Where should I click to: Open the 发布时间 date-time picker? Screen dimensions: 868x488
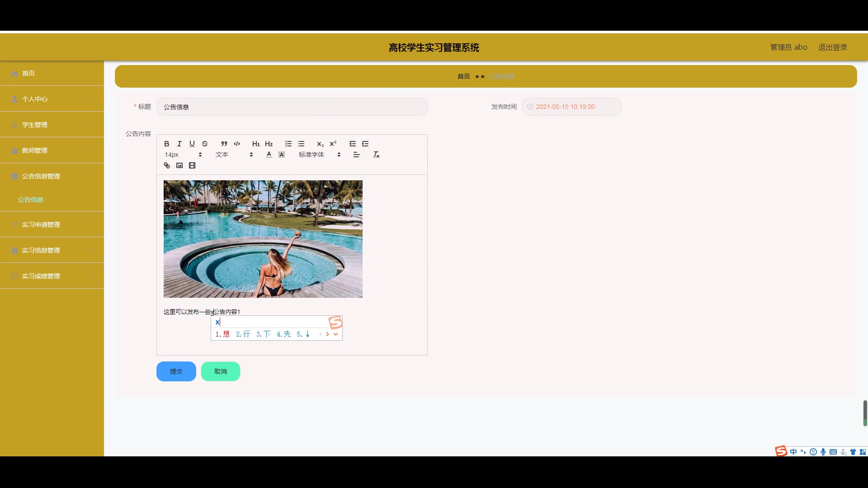pyautogui.click(x=572, y=107)
